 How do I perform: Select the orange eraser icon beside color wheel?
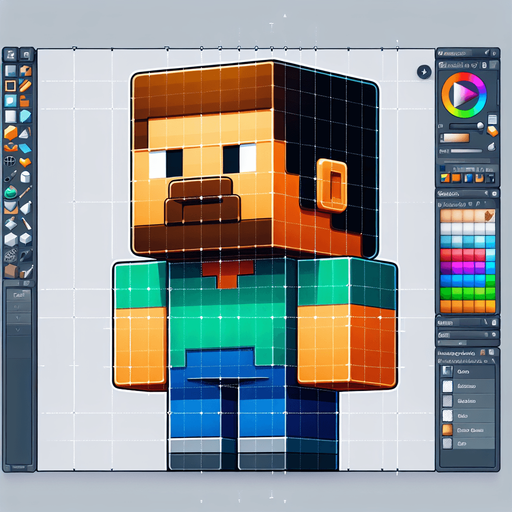coord(492,131)
